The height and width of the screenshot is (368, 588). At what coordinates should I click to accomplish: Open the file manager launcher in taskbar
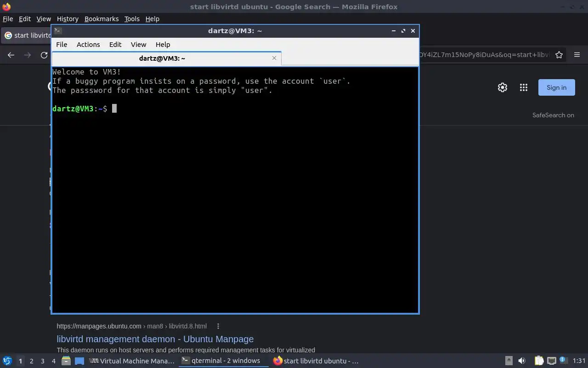tap(66, 361)
